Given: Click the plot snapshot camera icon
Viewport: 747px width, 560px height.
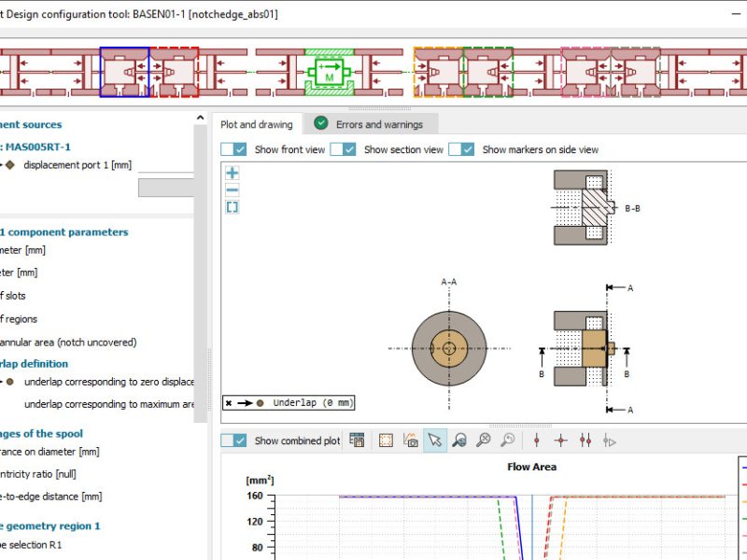Looking at the screenshot, I should (x=410, y=441).
